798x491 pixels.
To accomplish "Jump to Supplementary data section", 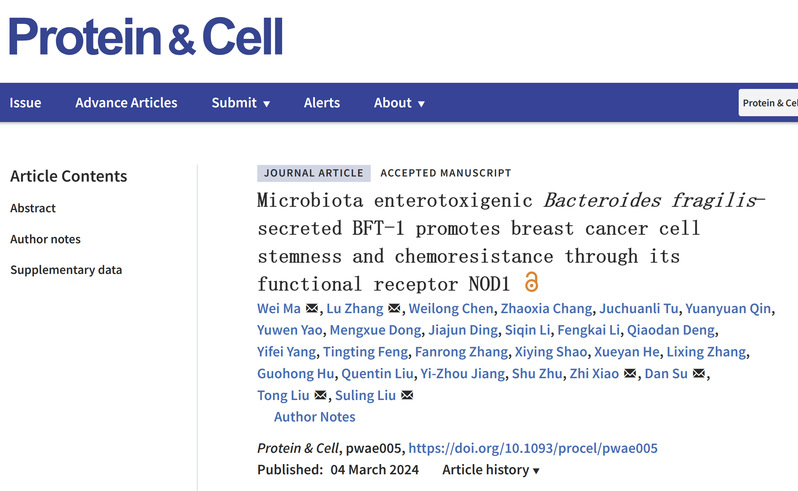I will click(66, 270).
